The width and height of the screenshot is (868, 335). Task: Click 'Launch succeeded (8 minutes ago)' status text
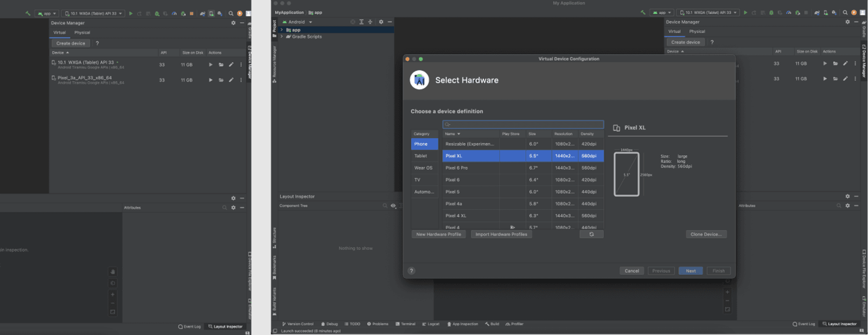pyautogui.click(x=311, y=331)
